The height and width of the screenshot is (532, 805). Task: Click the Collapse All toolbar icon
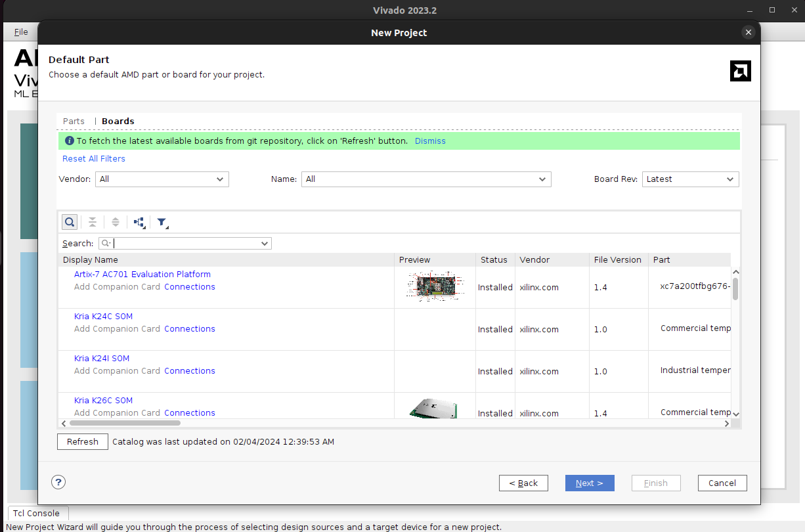point(93,222)
